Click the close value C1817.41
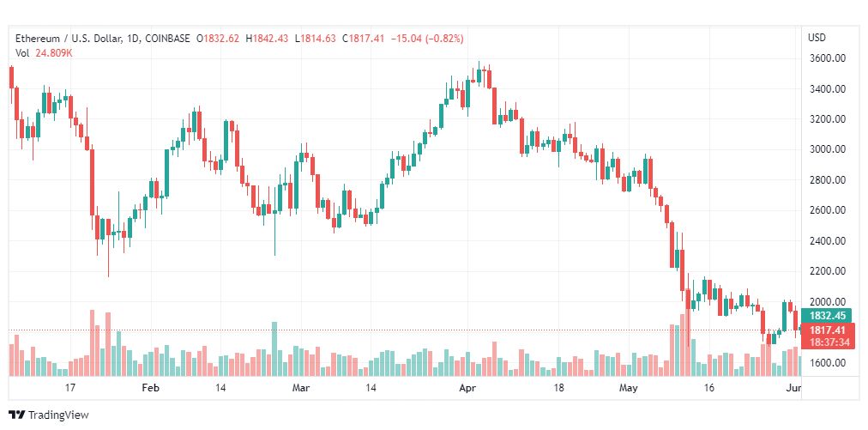The height and width of the screenshot is (430, 868). [x=363, y=39]
